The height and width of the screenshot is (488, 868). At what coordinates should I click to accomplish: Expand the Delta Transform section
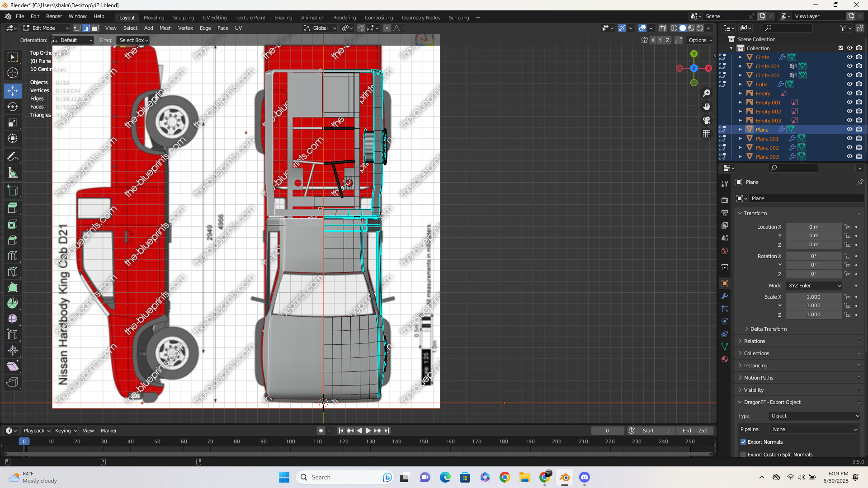coord(768,329)
